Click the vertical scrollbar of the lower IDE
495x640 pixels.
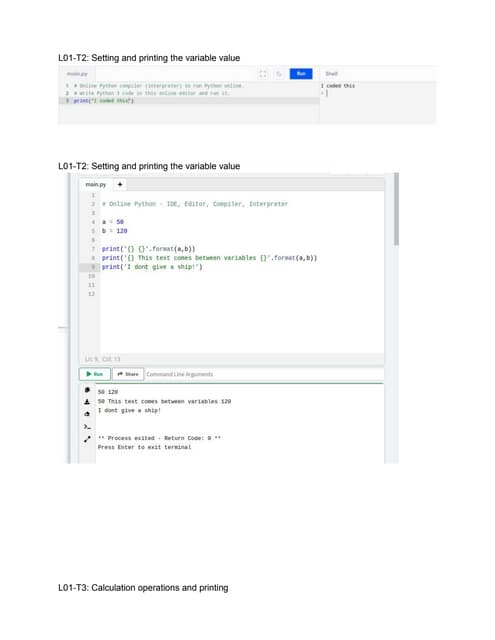[x=396, y=209]
